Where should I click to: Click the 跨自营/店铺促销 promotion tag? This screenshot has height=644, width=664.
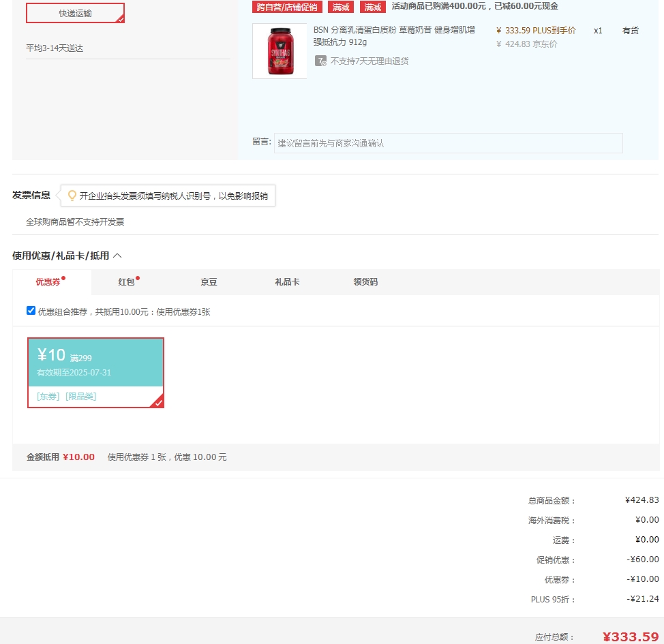[x=287, y=7]
